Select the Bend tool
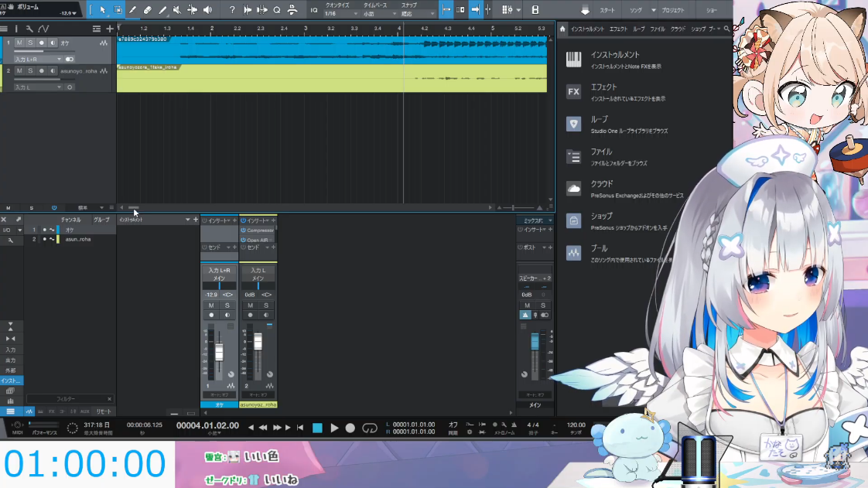Screen dimensions: 868x488 192,10
